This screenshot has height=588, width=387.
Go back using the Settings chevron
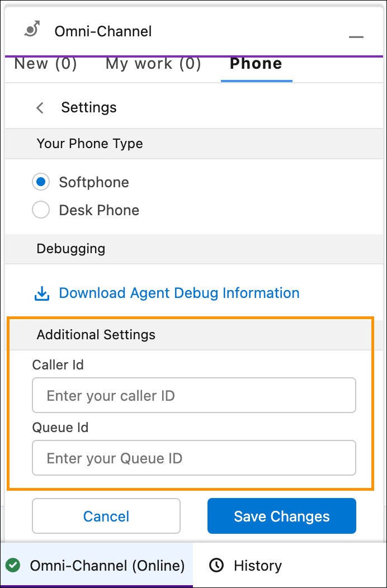click(x=40, y=108)
